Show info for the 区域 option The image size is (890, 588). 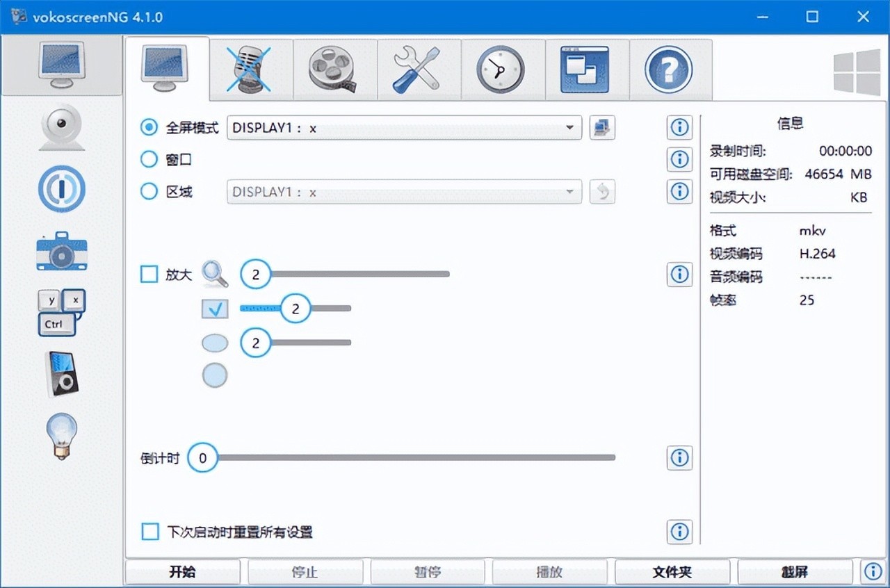point(679,191)
